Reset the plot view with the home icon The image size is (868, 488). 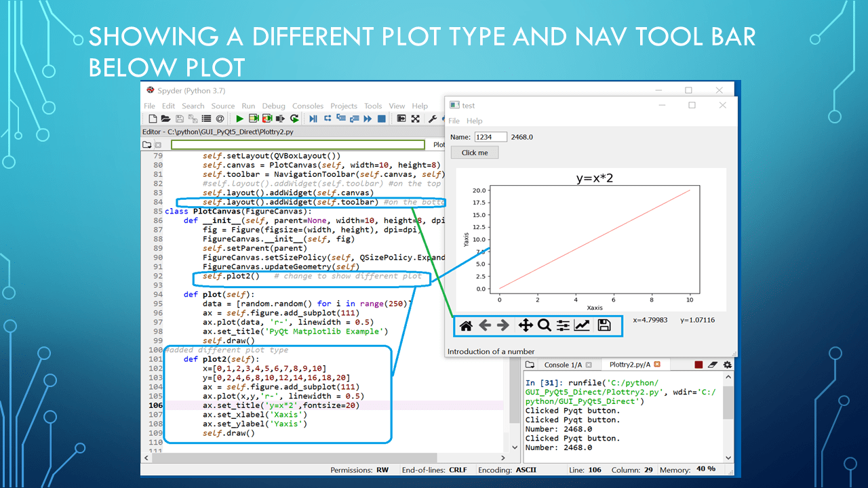click(465, 325)
